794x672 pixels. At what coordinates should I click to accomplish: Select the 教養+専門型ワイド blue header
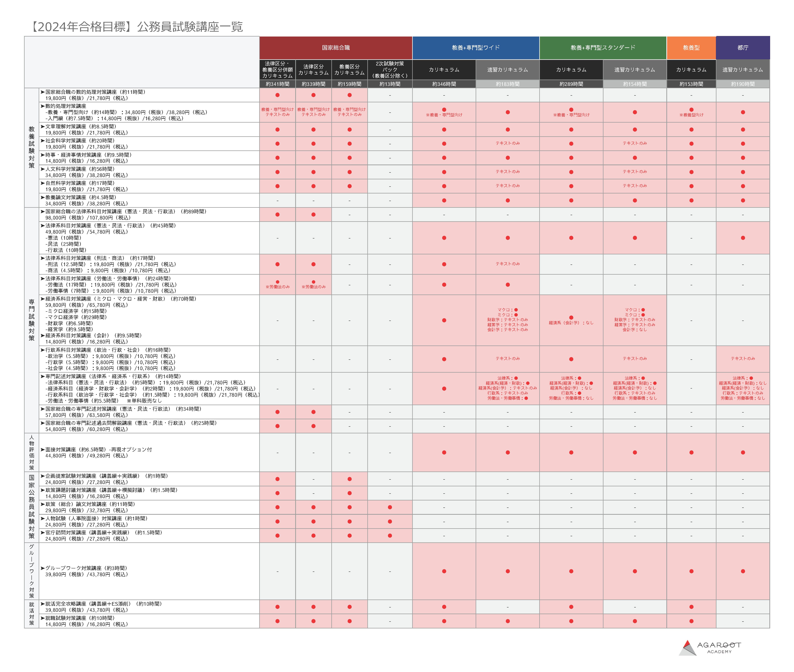pos(475,48)
